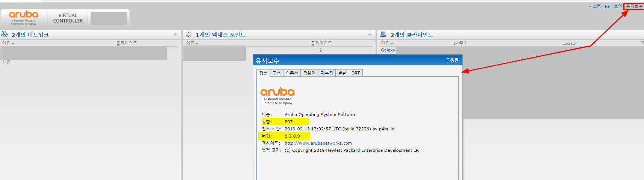Click the Aruba logo inside the maintenance dialog
Screen dimensions: 644x180
coord(277,96)
